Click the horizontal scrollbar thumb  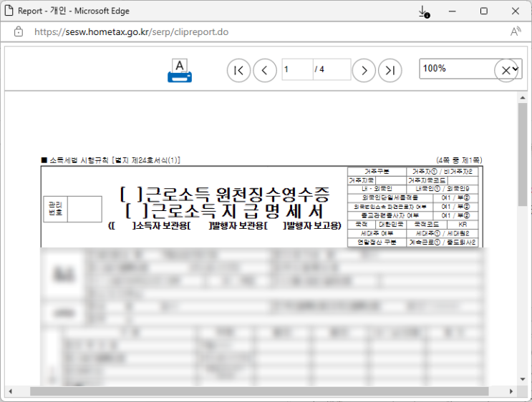(259, 391)
